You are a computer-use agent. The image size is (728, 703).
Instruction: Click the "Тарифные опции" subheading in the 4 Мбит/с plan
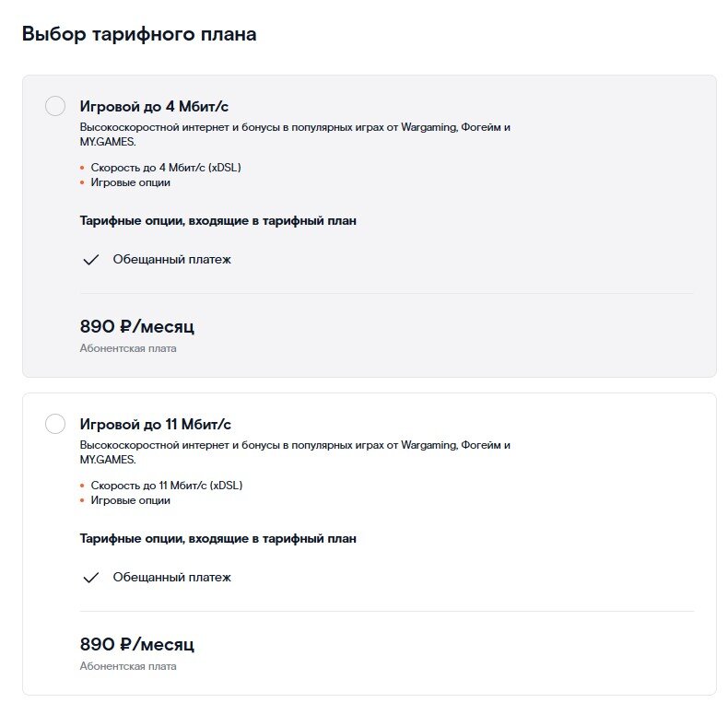pos(217,221)
